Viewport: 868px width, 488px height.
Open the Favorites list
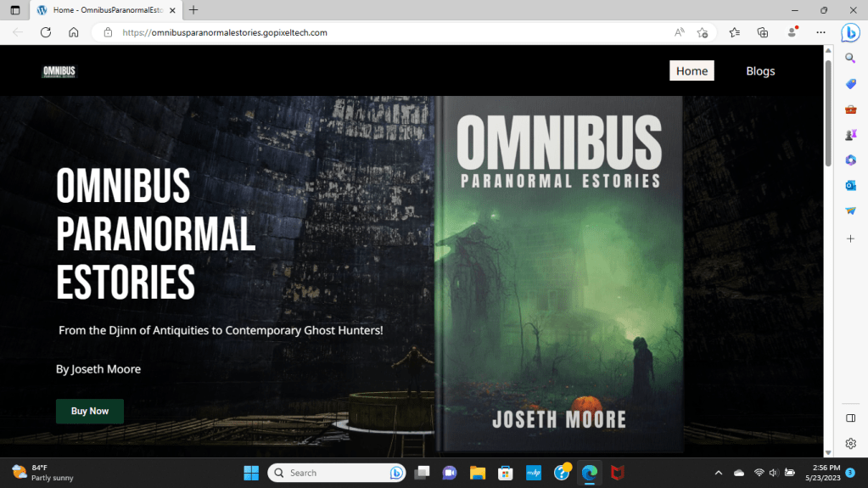point(735,32)
